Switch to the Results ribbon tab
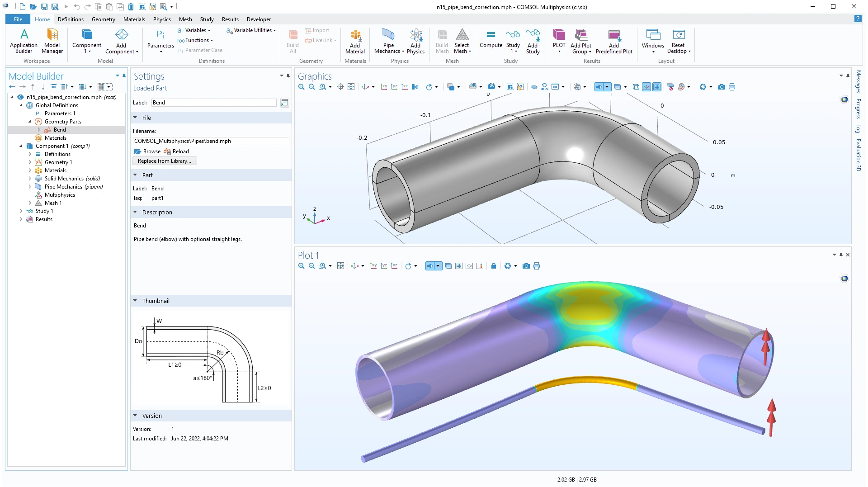Image resolution: width=868 pixels, height=487 pixels. click(x=230, y=19)
